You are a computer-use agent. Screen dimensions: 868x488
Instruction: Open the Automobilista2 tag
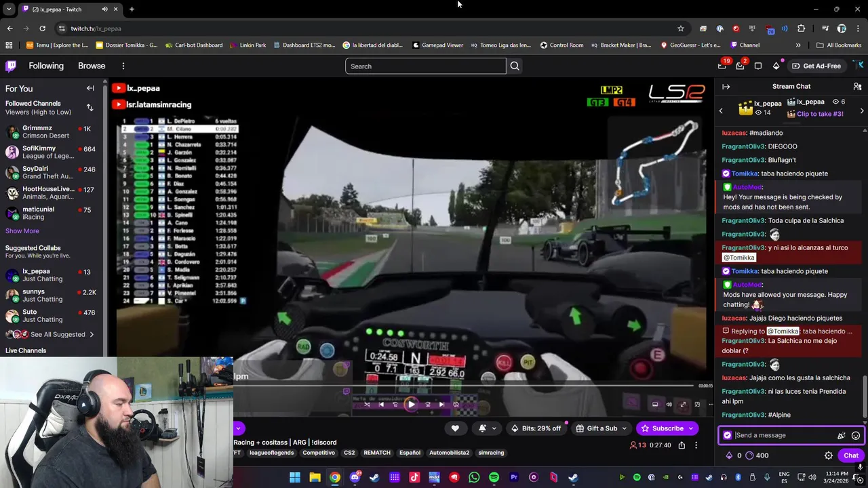coord(449,453)
